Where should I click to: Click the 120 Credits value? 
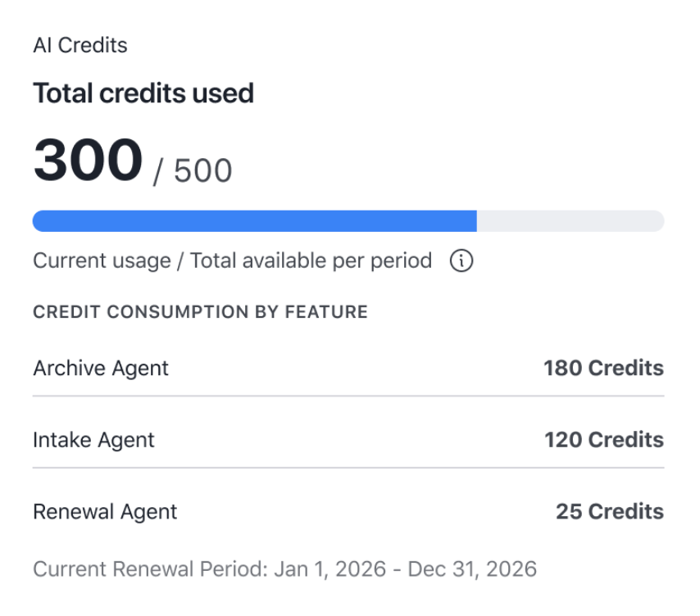[x=604, y=440]
